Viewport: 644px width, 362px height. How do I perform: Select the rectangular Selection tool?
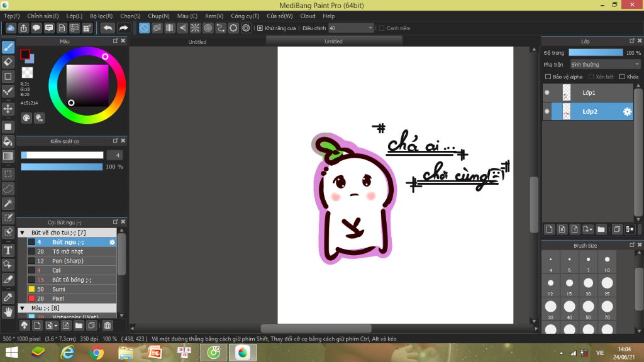coord(8,174)
